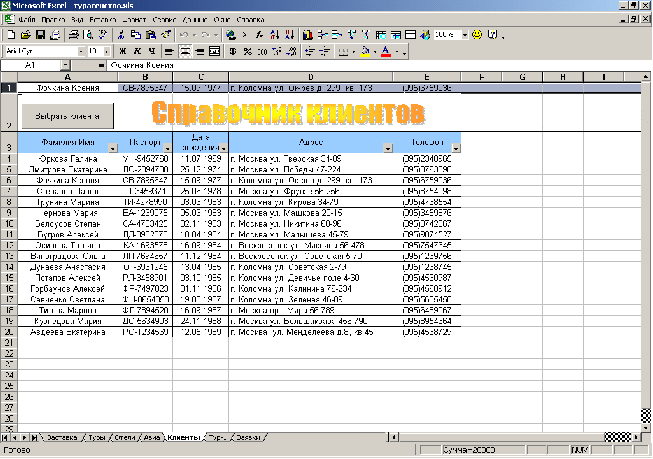This screenshot has width=653, height=459.
Task: Open filter dropdown for Телефон column
Action: pyautogui.click(x=456, y=148)
